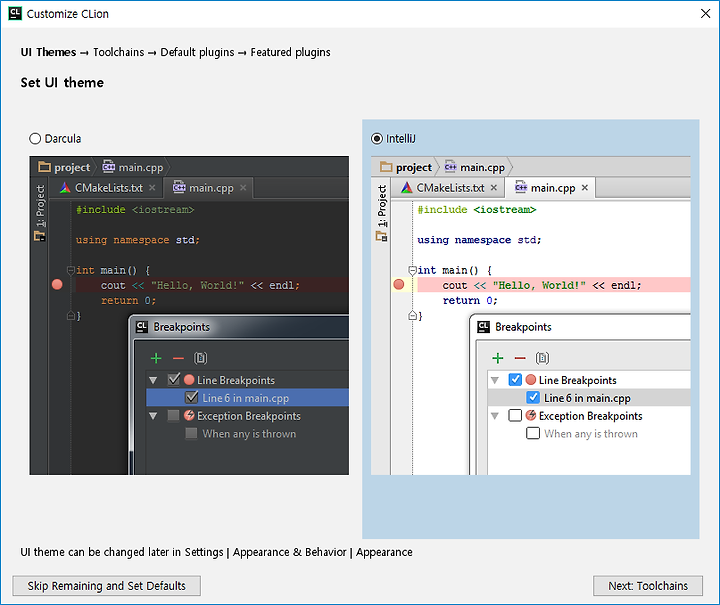
Task: Click the Darcula preview thumbnail
Action: point(189,315)
